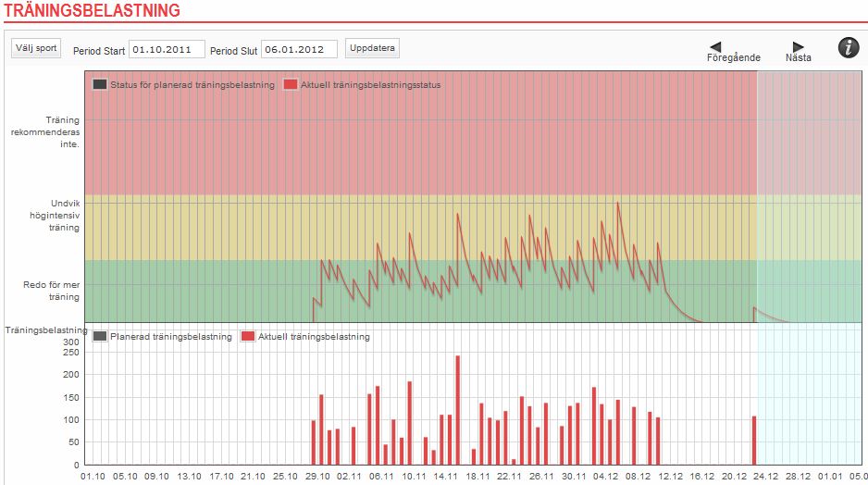Screen dimensions: 868x485
Task: Click the right arrow above Nästa
Action: (799, 46)
